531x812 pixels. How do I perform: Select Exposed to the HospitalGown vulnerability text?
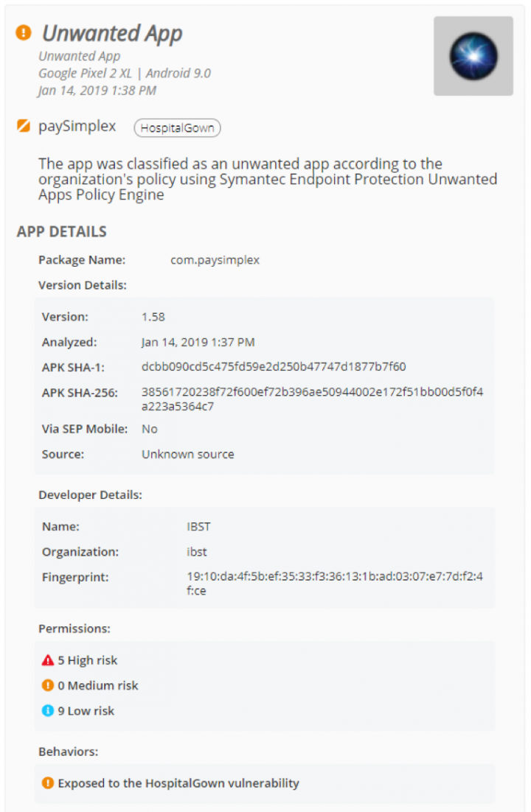tap(178, 783)
